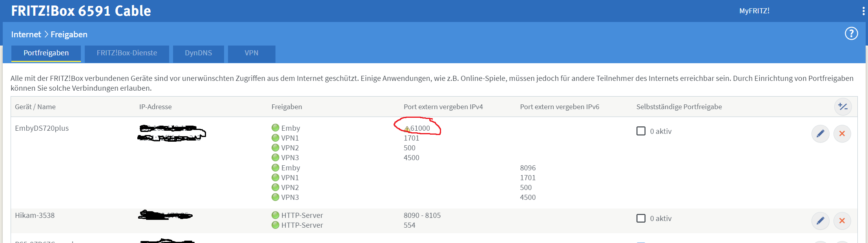
Task: Click green status dot for second VPN2 share
Action: [275, 187]
